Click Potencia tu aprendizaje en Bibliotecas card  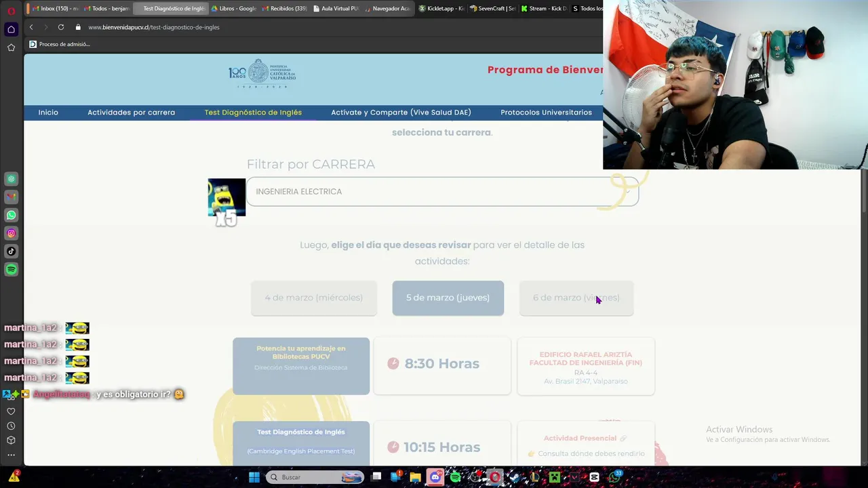coord(301,366)
